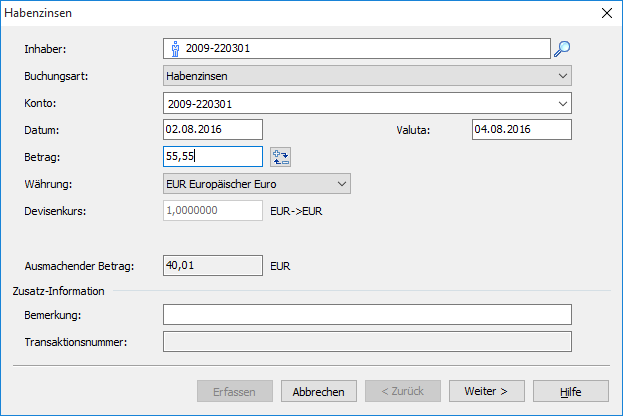The height and width of the screenshot is (416, 623).
Task: Click the Devisenkurs field showing 1,0000000
Action: coord(211,210)
